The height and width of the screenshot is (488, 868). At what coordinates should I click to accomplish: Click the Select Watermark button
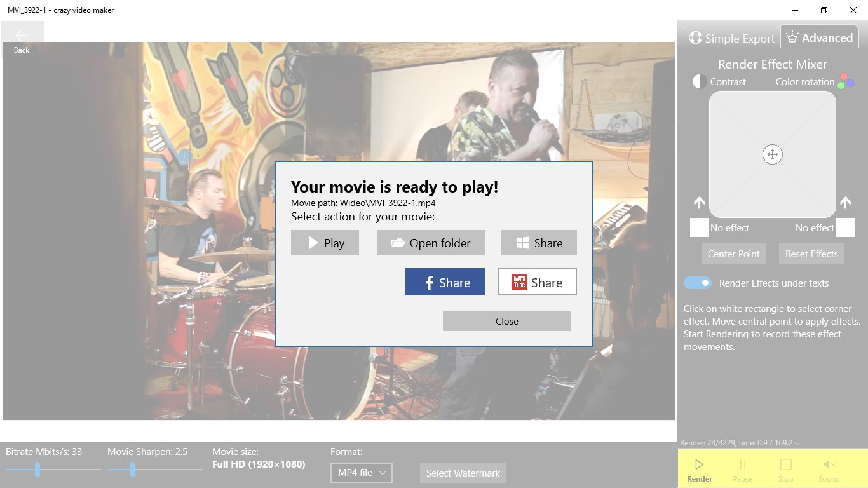click(x=463, y=473)
